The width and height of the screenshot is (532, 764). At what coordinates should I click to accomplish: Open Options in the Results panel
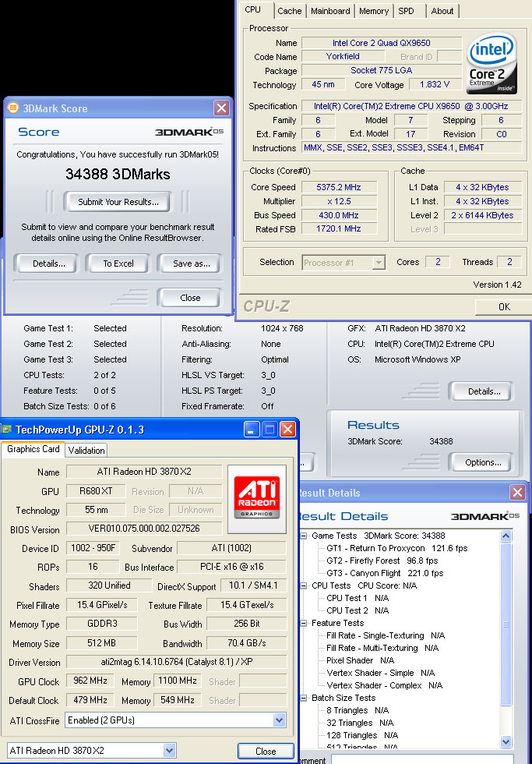click(483, 462)
